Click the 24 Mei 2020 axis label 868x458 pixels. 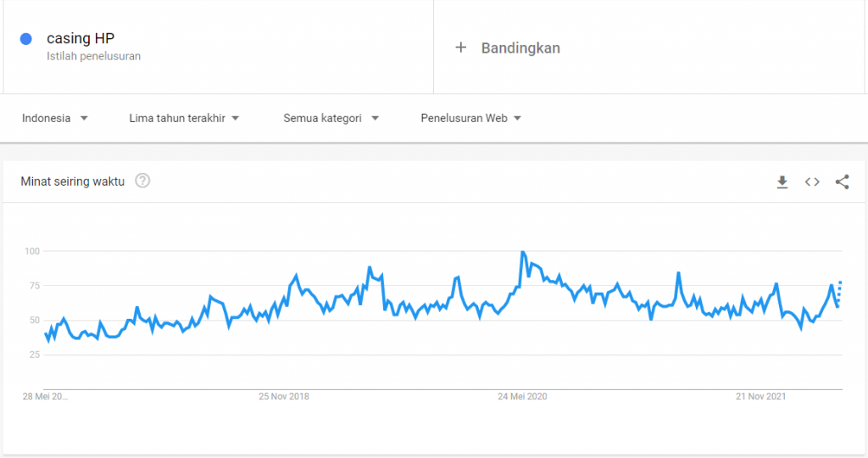coord(524,396)
